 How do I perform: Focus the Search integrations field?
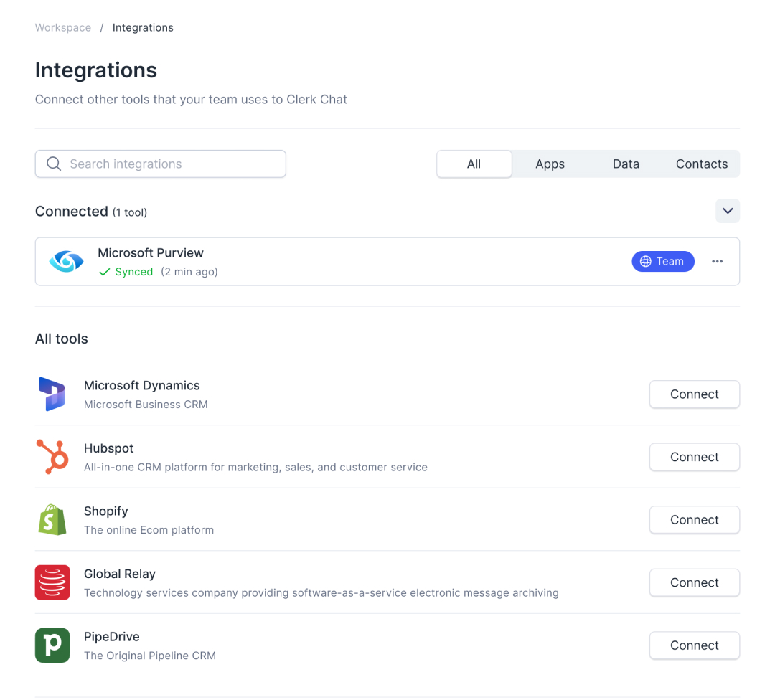tap(161, 164)
